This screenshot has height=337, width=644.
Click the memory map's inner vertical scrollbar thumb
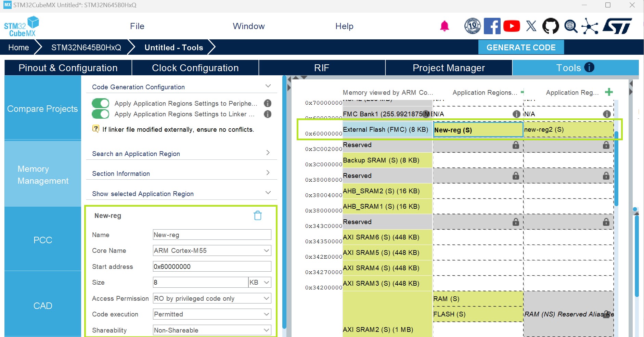coord(616,169)
